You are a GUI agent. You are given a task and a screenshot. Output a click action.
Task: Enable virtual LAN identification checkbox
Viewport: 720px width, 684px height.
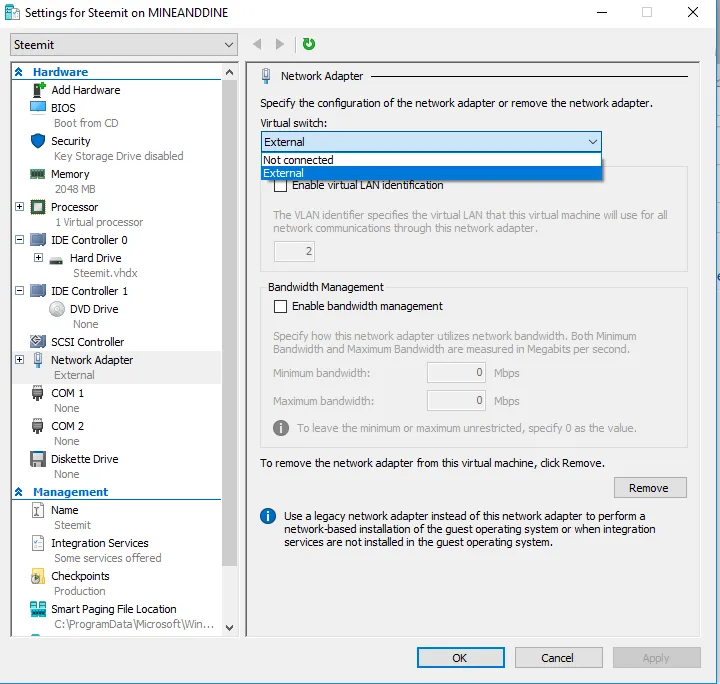coord(280,185)
